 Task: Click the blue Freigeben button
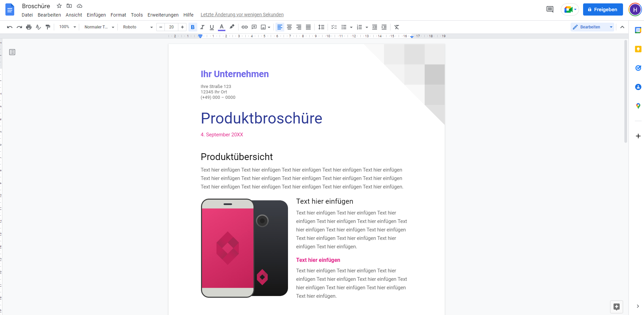point(603,9)
